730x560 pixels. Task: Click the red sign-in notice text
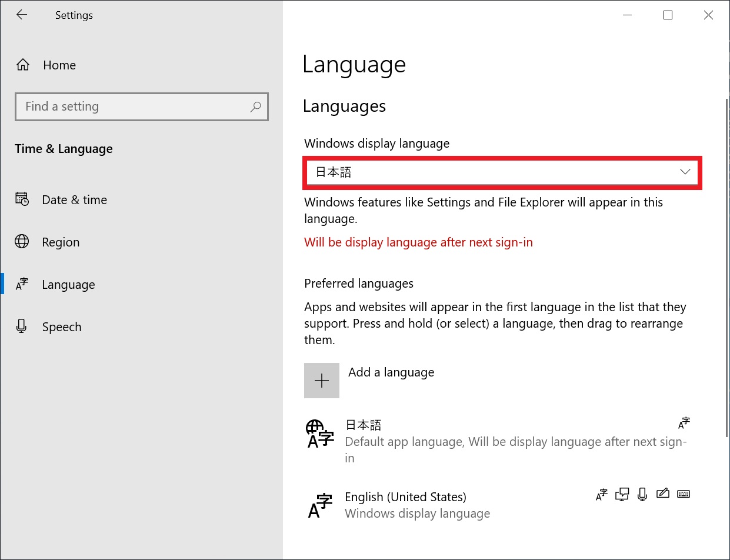point(418,242)
